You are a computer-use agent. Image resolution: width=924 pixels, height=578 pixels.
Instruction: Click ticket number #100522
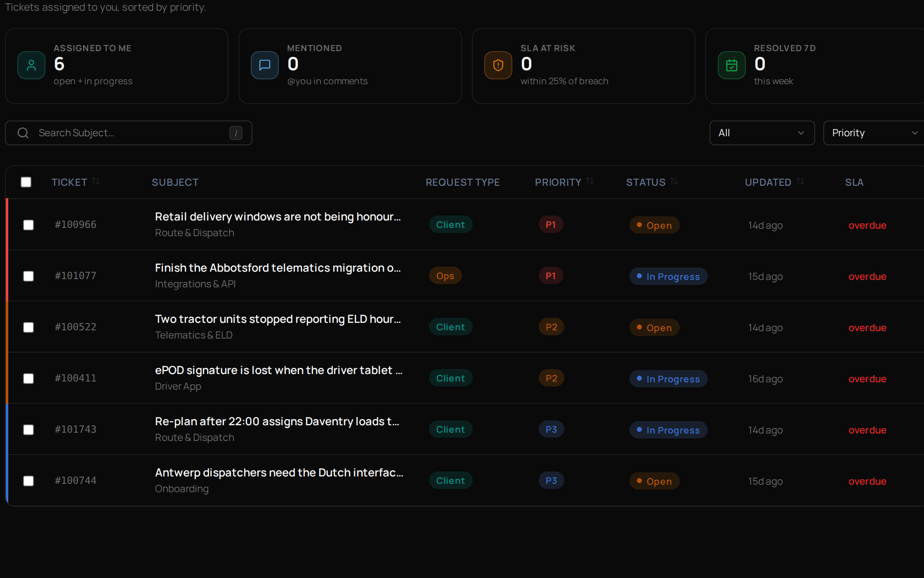[x=75, y=327]
